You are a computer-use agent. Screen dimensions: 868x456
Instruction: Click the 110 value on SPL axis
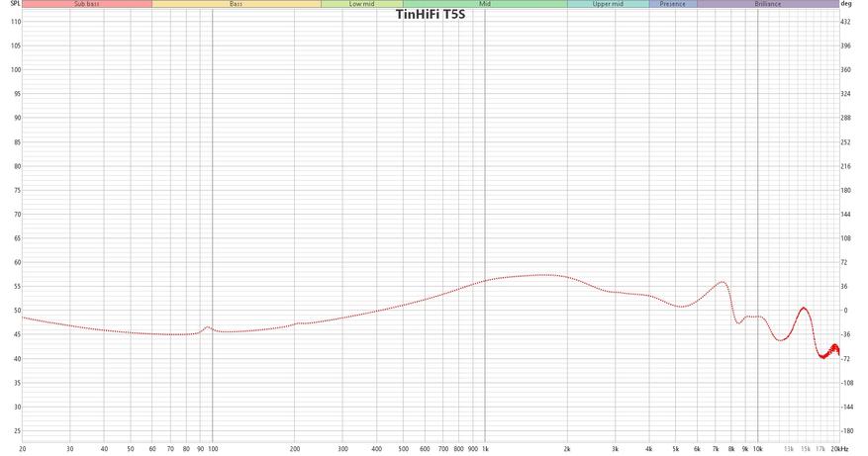[16, 22]
